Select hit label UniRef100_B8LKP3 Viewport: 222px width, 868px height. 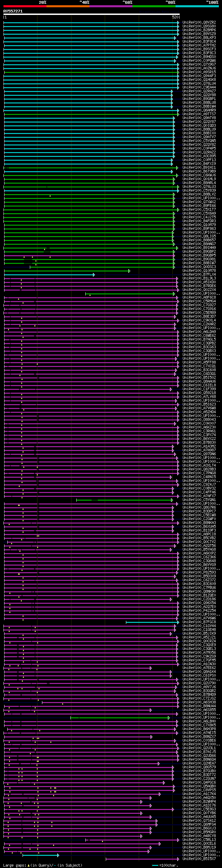pos(199,38)
